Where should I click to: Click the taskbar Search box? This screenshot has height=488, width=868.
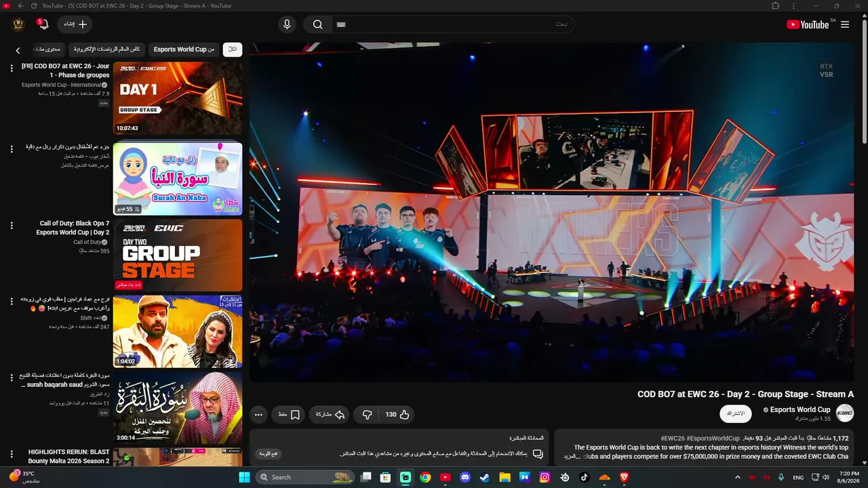[x=306, y=477]
